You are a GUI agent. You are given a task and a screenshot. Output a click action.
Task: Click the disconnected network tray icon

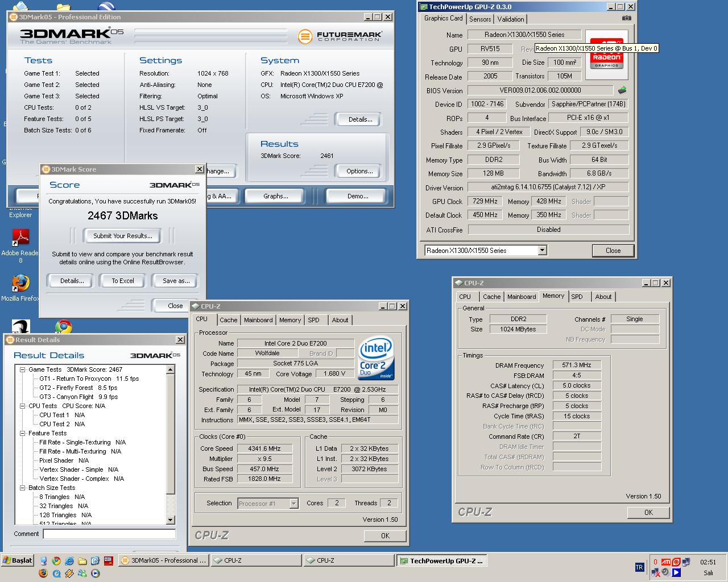pos(656,572)
